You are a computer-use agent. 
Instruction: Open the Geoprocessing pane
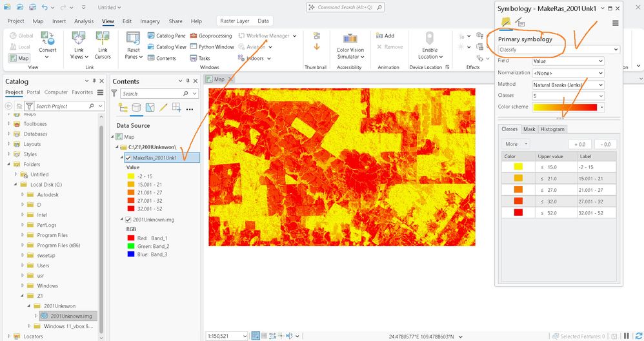211,36
